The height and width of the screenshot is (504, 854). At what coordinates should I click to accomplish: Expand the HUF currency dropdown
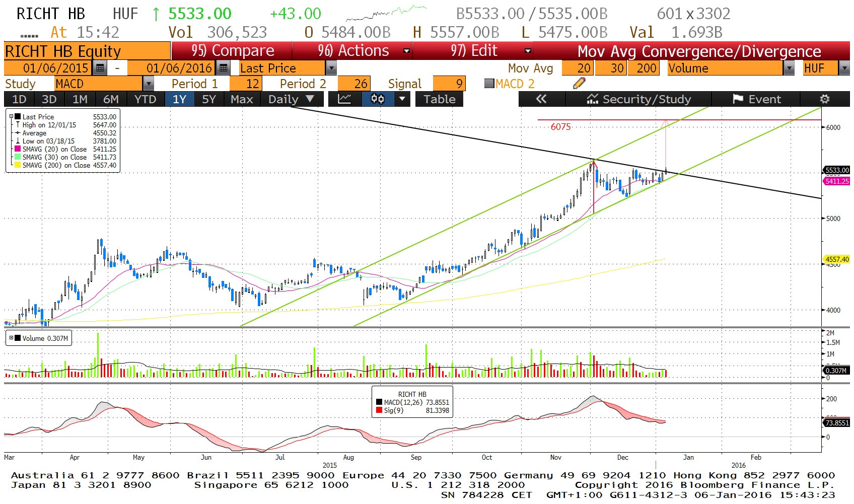coord(844,68)
